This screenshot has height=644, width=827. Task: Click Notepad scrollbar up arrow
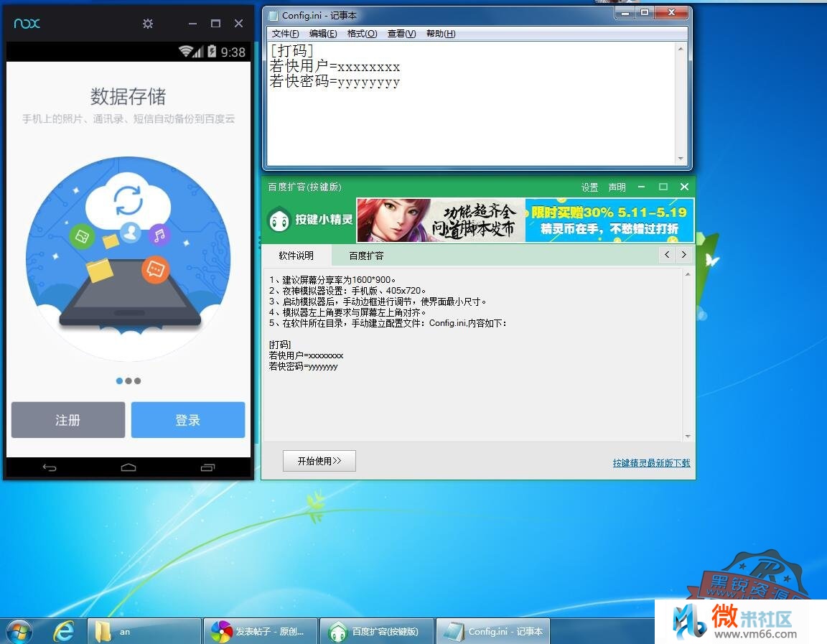point(681,49)
